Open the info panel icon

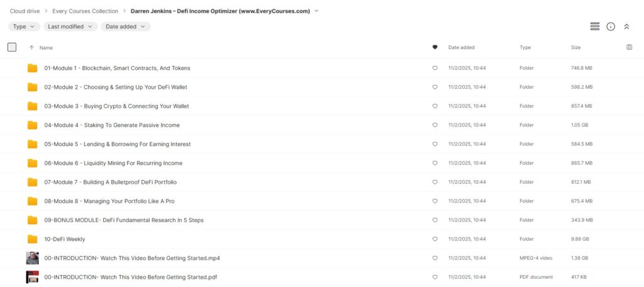(x=611, y=26)
